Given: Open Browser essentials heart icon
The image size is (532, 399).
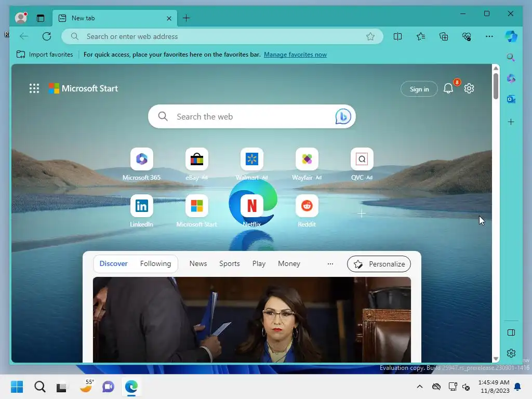Looking at the screenshot, I should [467, 36].
